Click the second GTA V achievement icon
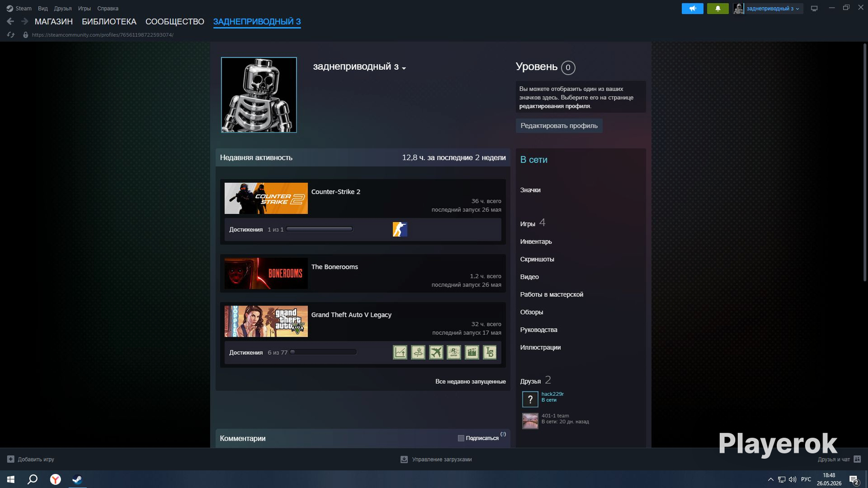The image size is (868, 488). pos(418,352)
